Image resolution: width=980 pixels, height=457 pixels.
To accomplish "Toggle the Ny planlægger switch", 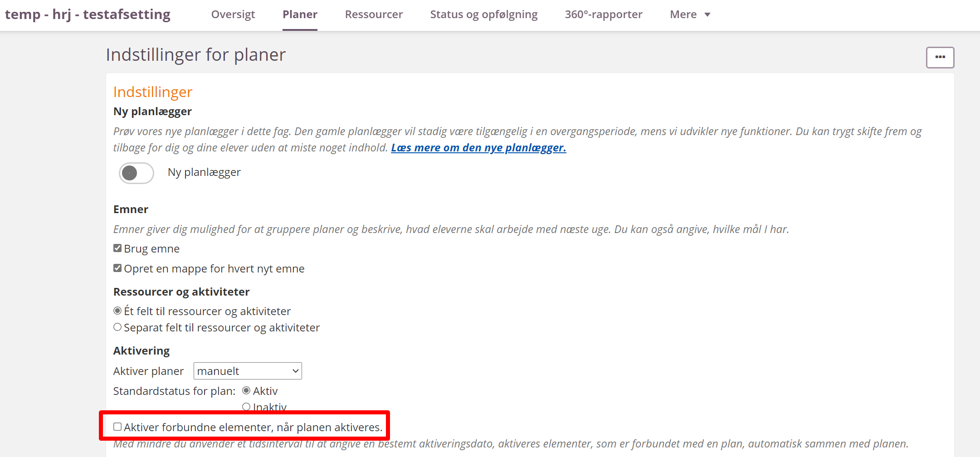I will click(136, 173).
